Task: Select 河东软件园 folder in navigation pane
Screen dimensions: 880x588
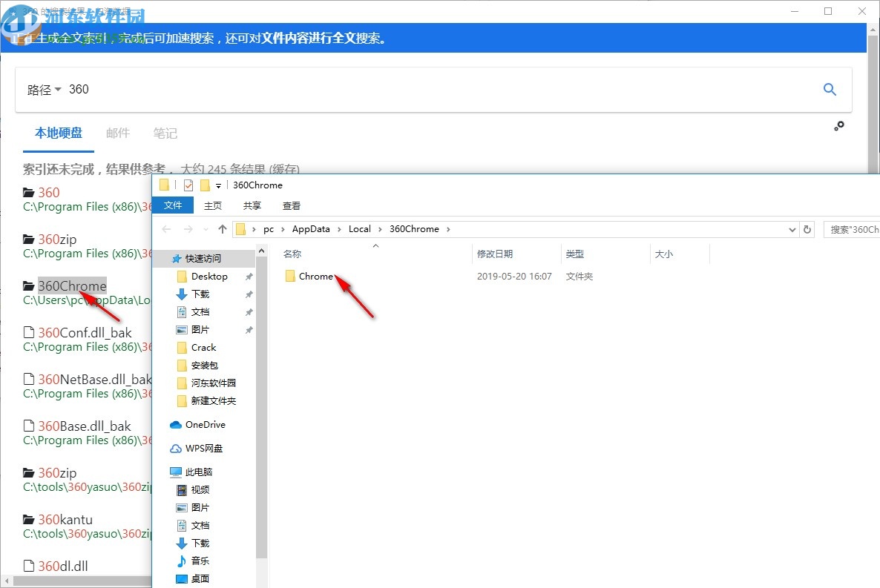Action: pyautogui.click(x=213, y=383)
